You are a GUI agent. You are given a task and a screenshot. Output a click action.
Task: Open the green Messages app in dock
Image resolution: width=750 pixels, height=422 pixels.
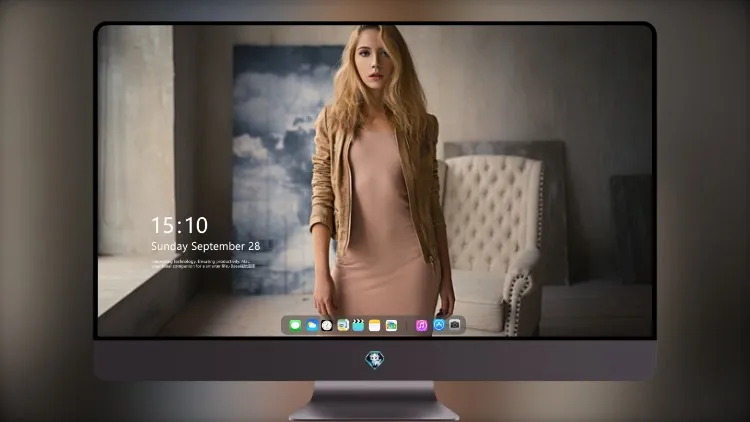coord(295,325)
